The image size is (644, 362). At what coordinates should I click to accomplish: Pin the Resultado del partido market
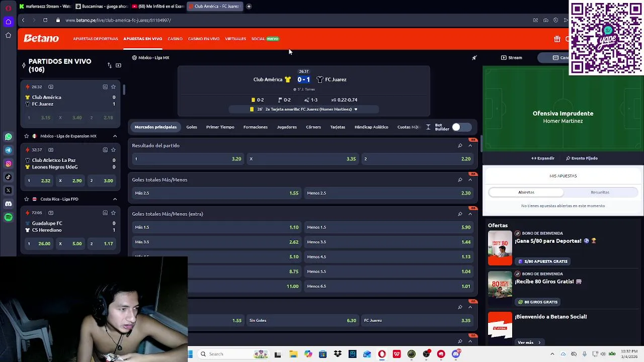460,145
